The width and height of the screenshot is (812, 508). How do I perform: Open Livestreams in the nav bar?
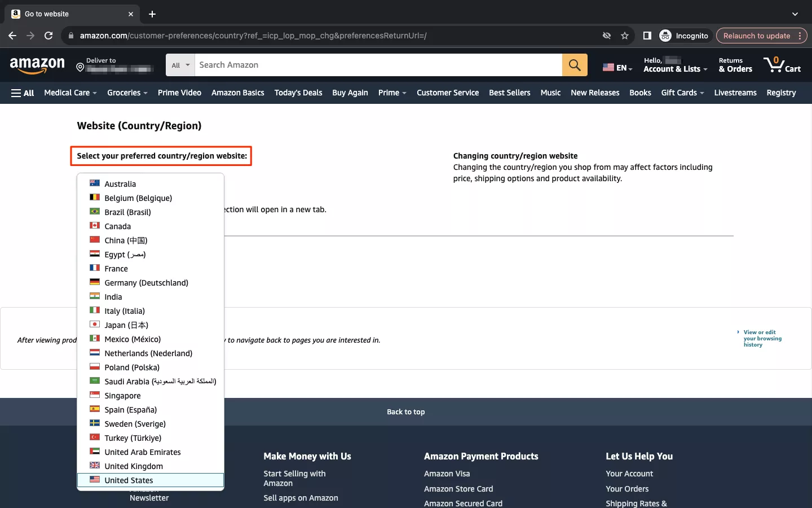[735, 93]
